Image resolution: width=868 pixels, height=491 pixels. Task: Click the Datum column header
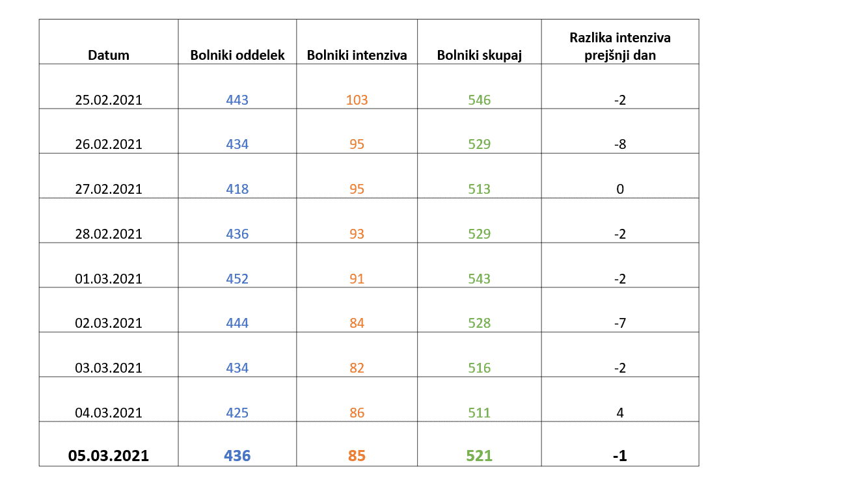pyautogui.click(x=109, y=55)
